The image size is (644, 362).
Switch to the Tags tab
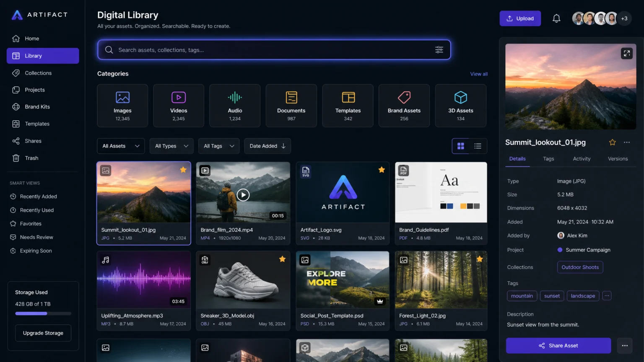pos(548,159)
